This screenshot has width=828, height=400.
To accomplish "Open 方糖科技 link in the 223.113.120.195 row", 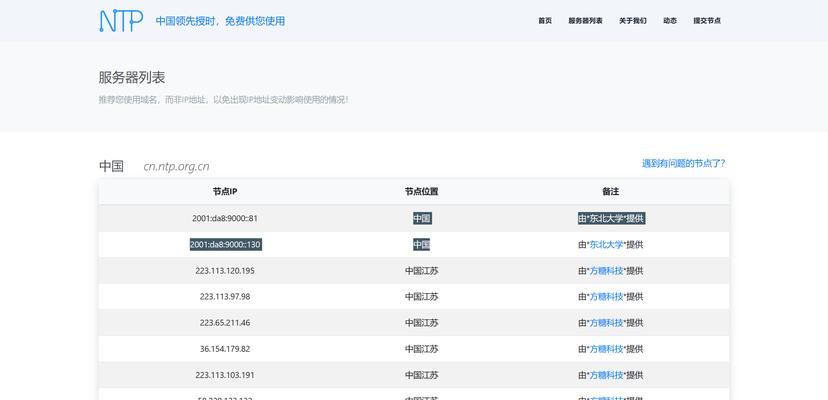I will coord(606,271).
